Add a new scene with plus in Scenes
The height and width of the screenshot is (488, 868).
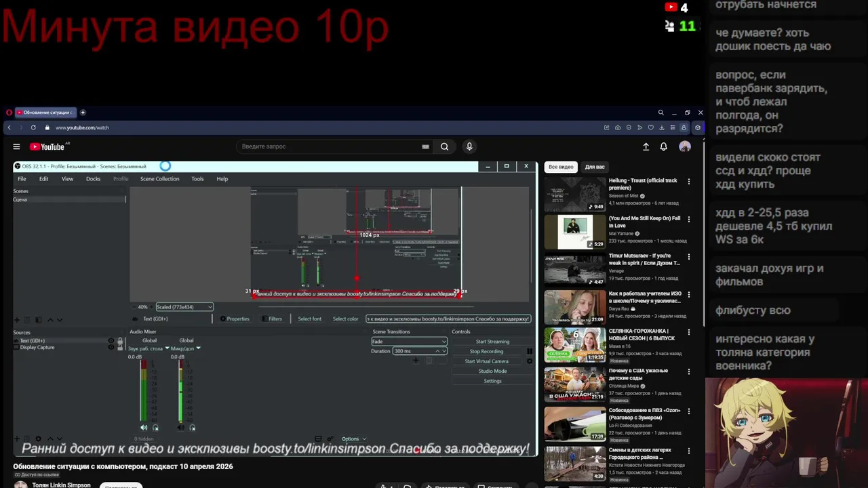point(17,320)
